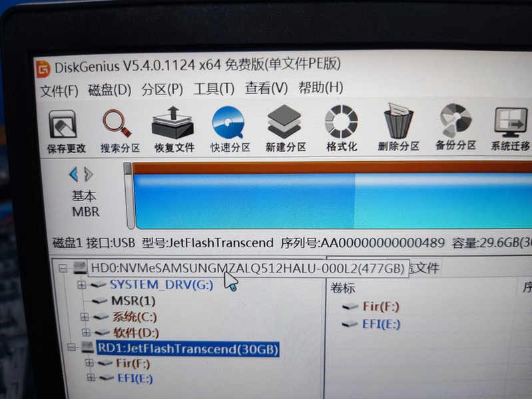Select MSR(1) partition in the tree
The image size is (532, 399).
click(133, 300)
